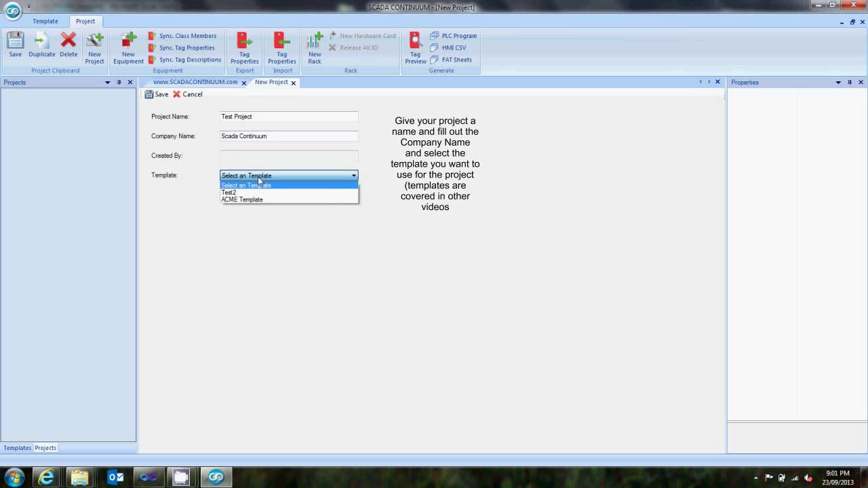This screenshot has width=868, height=488.
Task: Open the www.SCADACONTINUUM.com document tab
Action: click(x=195, y=82)
